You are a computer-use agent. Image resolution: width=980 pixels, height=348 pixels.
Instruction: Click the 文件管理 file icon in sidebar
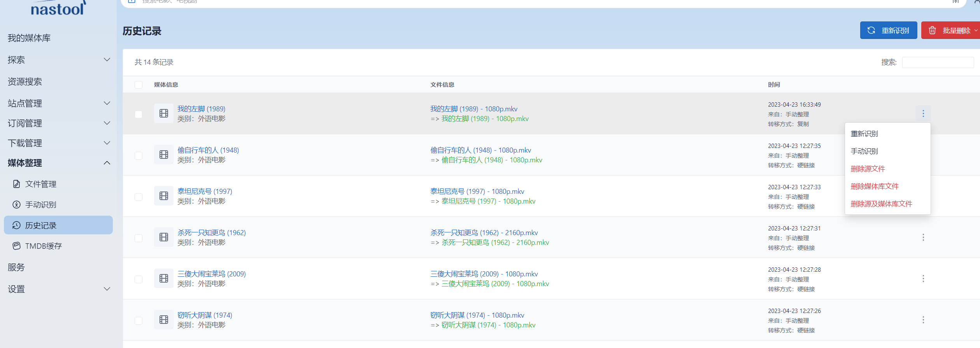(x=16, y=184)
